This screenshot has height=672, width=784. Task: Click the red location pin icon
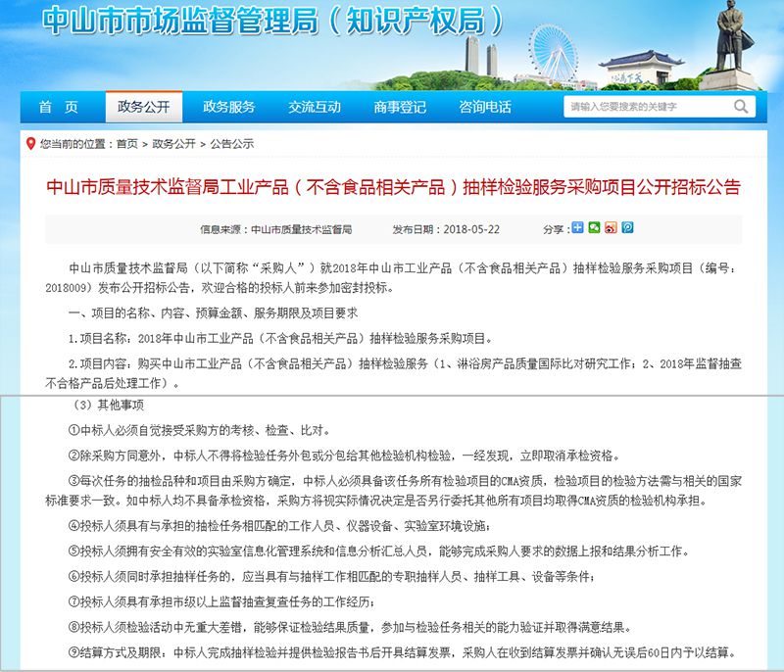(x=30, y=143)
